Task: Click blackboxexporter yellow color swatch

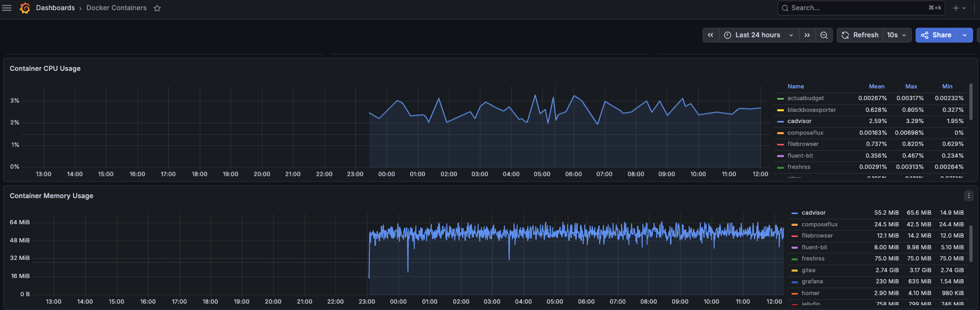Action: coord(780,110)
